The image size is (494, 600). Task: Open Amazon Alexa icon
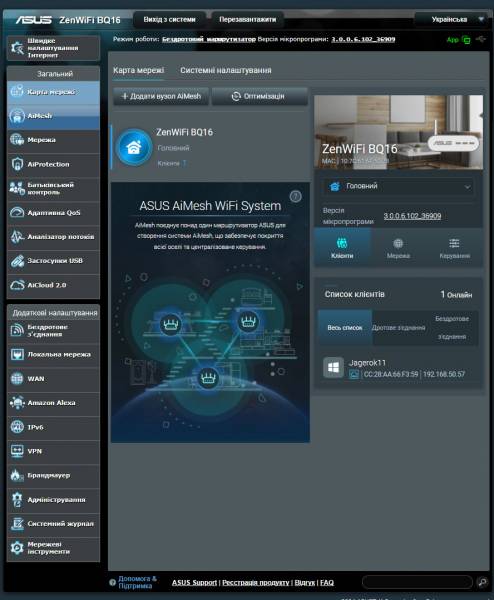point(17,403)
